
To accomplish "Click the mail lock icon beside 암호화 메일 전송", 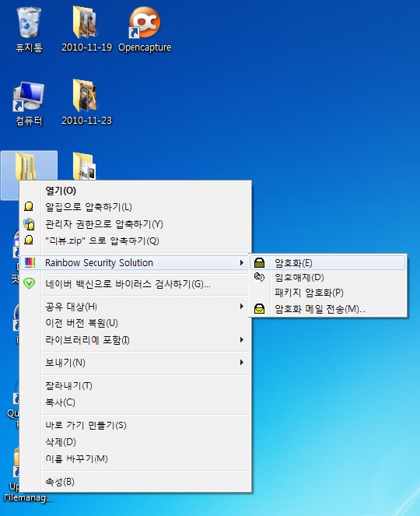I will [260, 309].
